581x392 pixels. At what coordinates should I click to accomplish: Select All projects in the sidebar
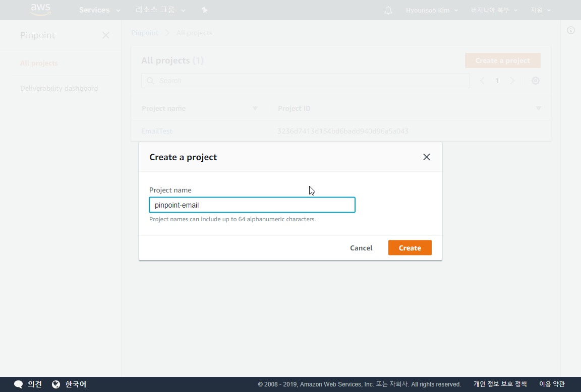click(39, 63)
